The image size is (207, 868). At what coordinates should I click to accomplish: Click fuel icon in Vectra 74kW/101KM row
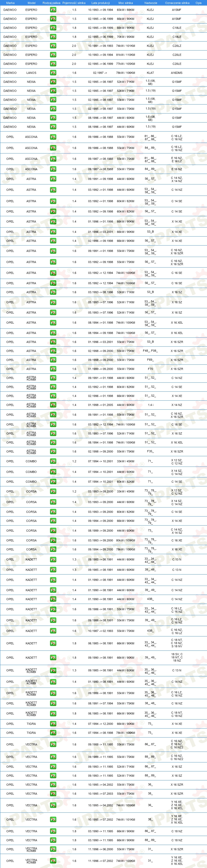click(x=53, y=820)
